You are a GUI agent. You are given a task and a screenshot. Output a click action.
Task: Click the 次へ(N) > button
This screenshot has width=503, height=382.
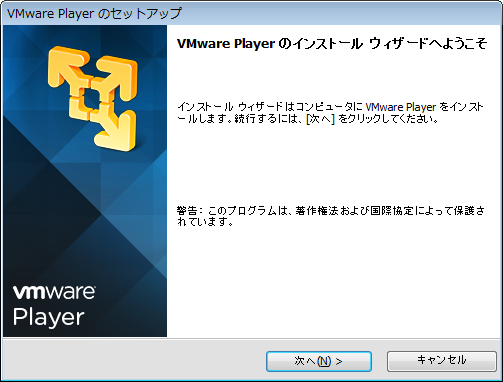point(319,361)
